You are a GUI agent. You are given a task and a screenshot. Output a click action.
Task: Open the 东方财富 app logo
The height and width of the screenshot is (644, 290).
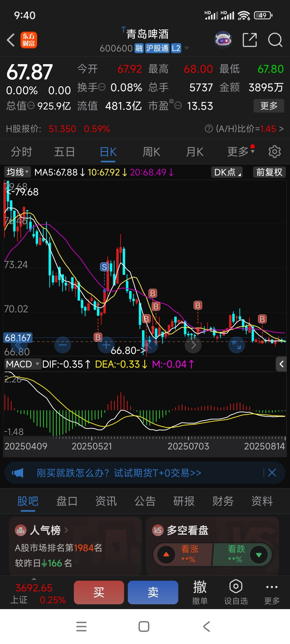click(28, 40)
